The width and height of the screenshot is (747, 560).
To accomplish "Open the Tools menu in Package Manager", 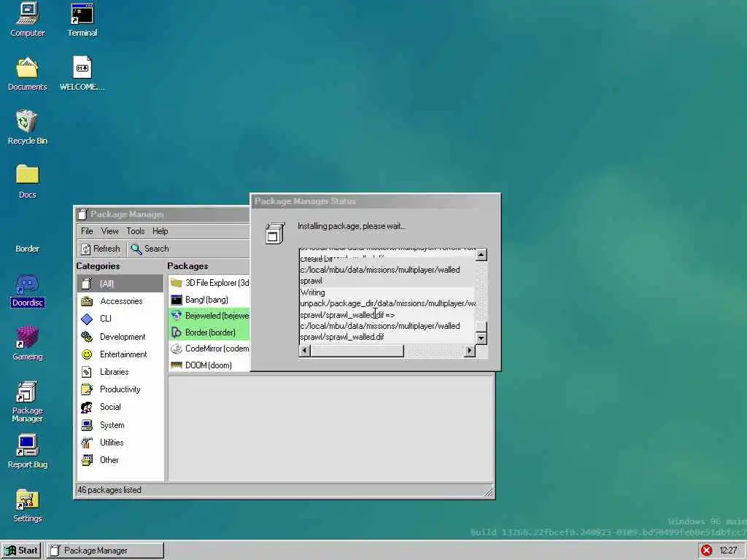I will coord(135,231).
